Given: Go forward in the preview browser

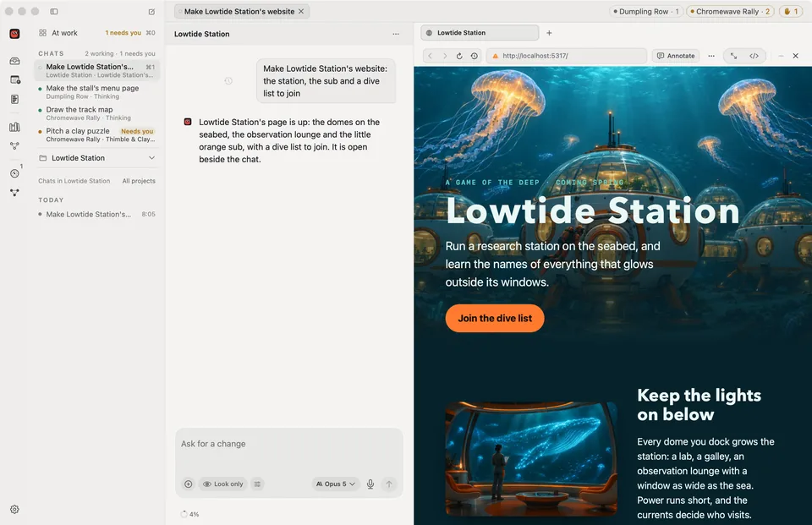Looking at the screenshot, I should tap(444, 56).
